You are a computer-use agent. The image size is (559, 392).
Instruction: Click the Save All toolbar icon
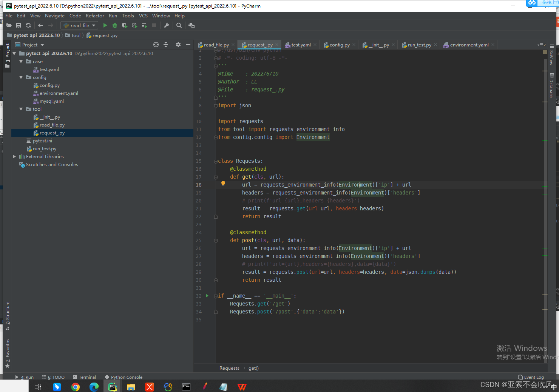pos(19,25)
